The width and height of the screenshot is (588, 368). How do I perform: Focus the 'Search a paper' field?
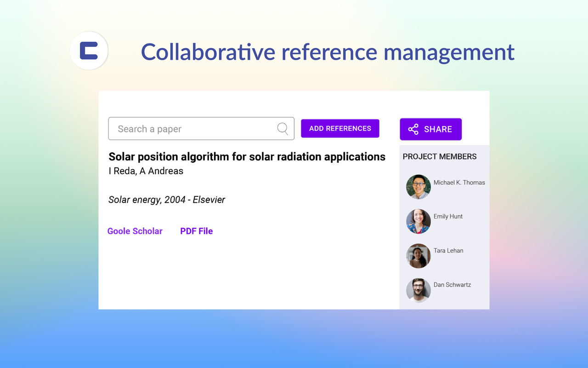[x=193, y=129]
